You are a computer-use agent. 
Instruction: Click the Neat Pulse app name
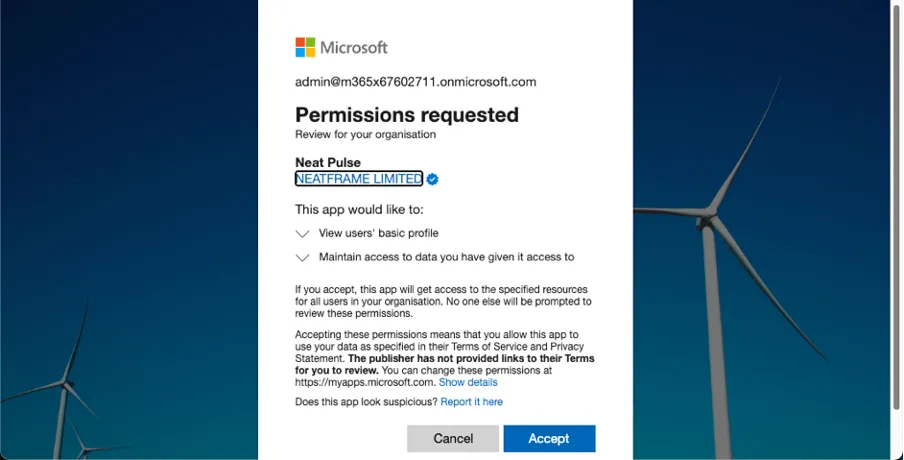click(328, 162)
